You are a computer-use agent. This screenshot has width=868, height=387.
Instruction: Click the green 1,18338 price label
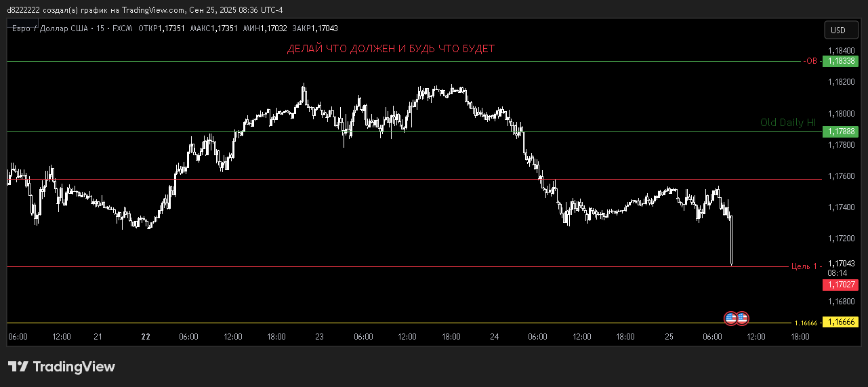tap(840, 61)
